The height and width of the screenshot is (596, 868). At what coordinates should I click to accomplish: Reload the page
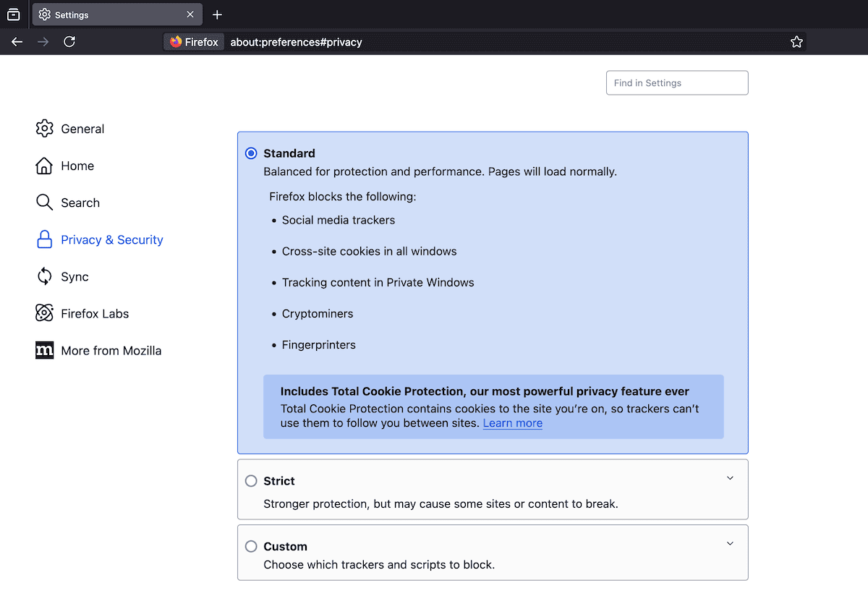69,41
